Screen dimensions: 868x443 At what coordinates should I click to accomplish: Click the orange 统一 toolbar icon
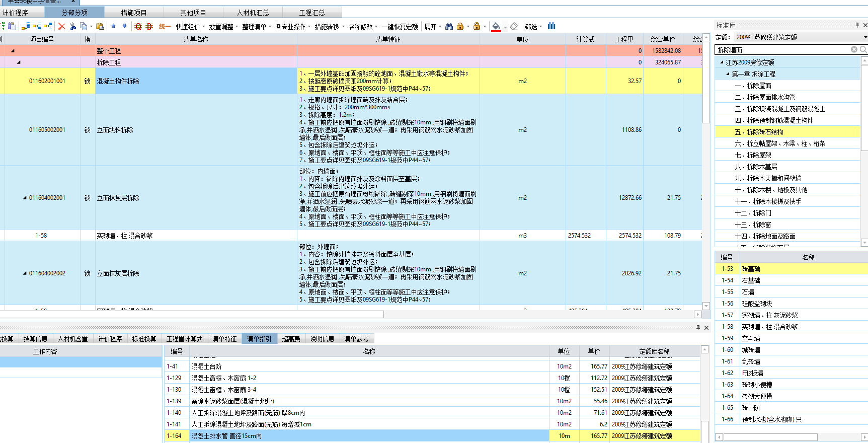click(165, 26)
